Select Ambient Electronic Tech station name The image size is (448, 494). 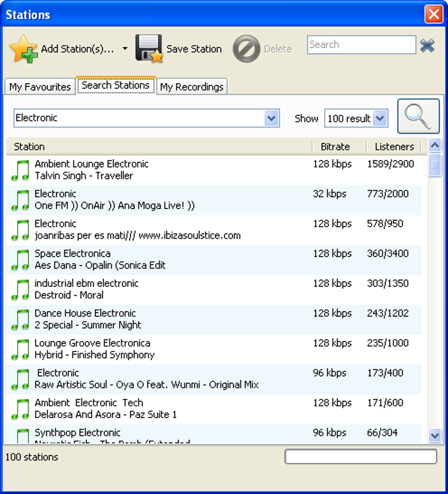pos(89,402)
